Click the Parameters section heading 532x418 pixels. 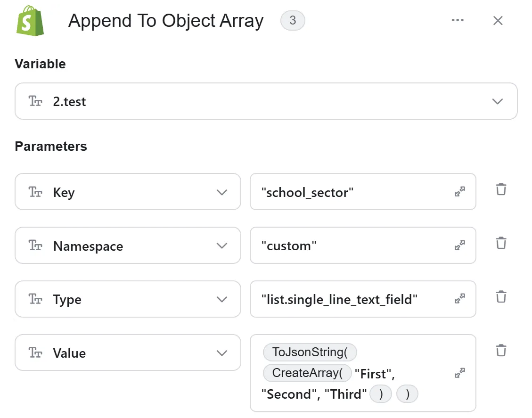pyautogui.click(x=51, y=146)
